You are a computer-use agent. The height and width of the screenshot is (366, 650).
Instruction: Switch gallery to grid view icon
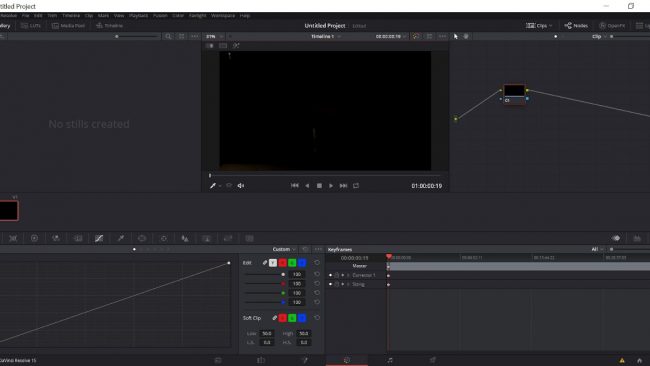click(x=182, y=36)
